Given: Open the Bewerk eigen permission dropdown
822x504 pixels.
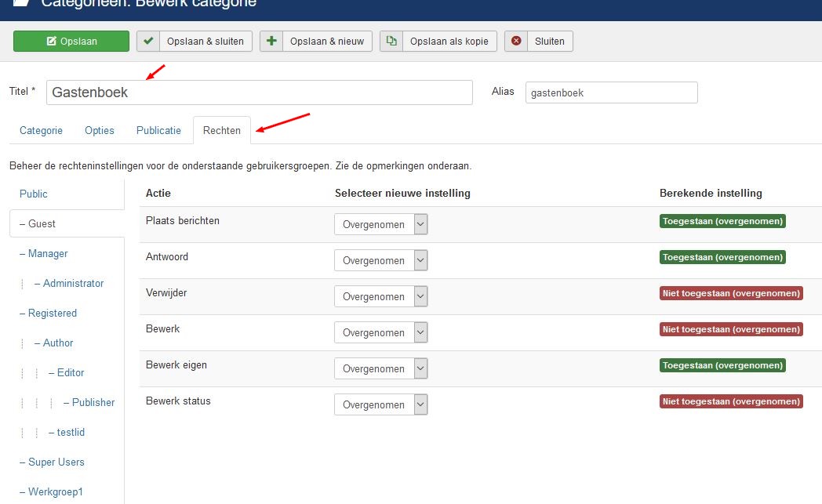Looking at the screenshot, I should click(380, 369).
